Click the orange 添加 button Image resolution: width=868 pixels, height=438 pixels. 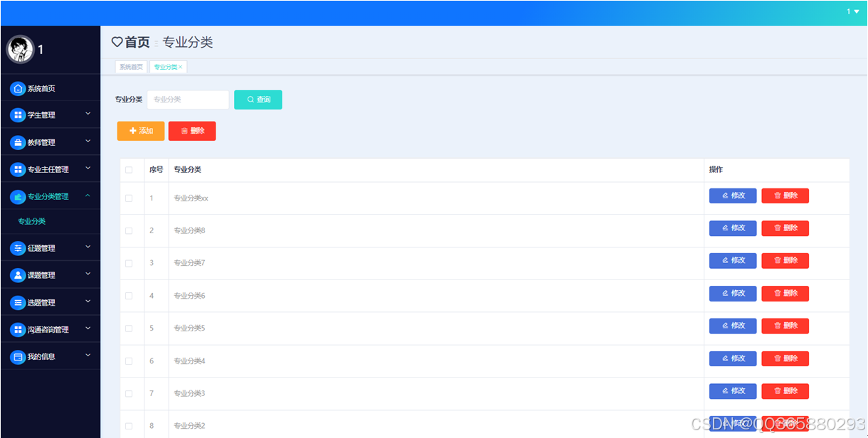[141, 131]
